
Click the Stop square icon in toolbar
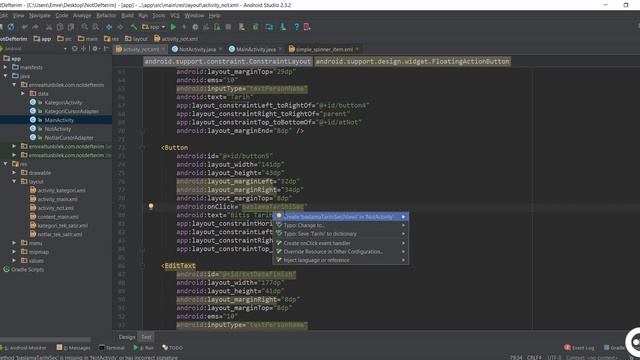point(228,27)
